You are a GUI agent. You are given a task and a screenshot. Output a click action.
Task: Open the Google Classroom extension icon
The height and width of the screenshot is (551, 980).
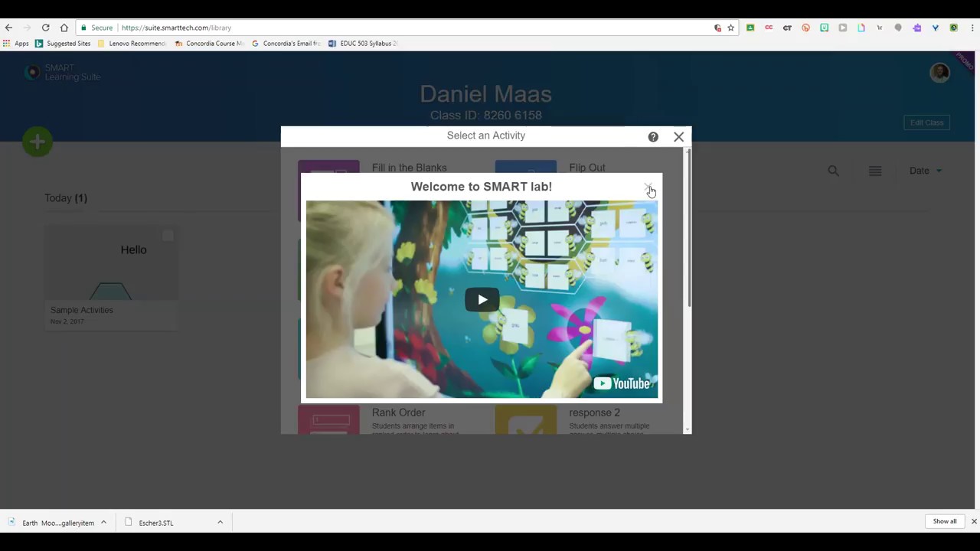(750, 28)
